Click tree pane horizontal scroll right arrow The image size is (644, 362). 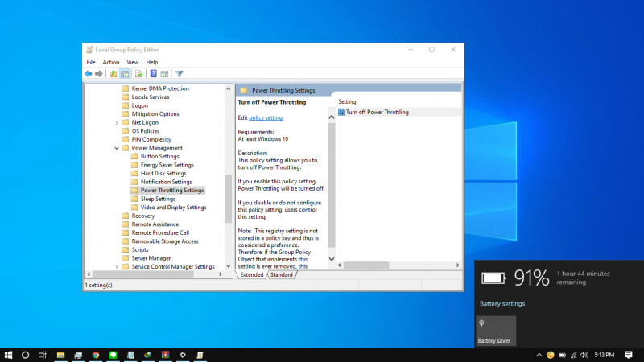tap(221, 274)
